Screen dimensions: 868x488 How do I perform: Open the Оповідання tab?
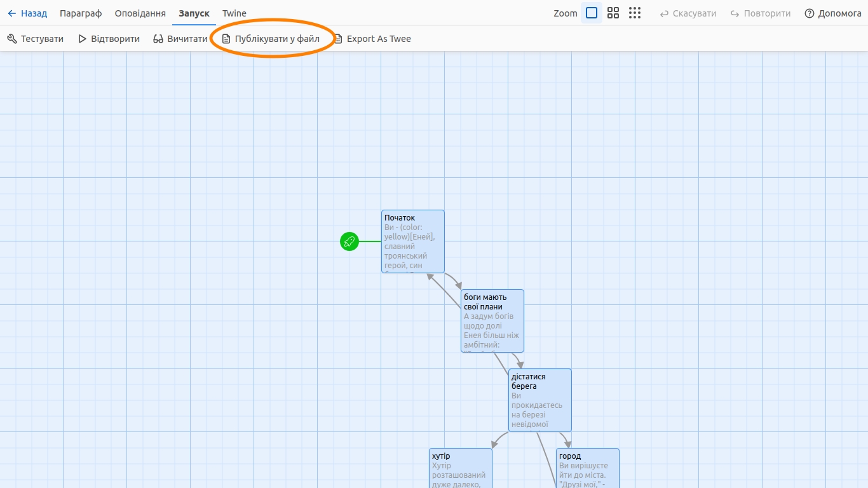[140, 13]
